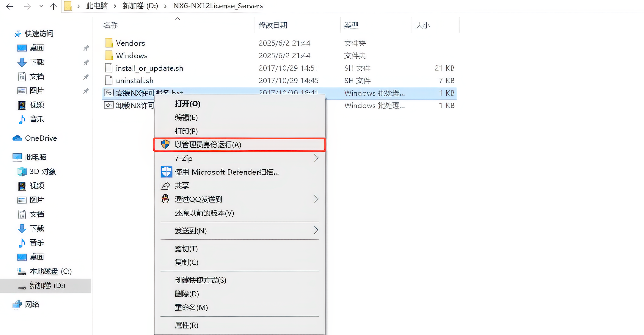The image size is (644, 335).
Task: Choose 还原以前的版本(V) menu entry
Action: (x=240, y=213)
